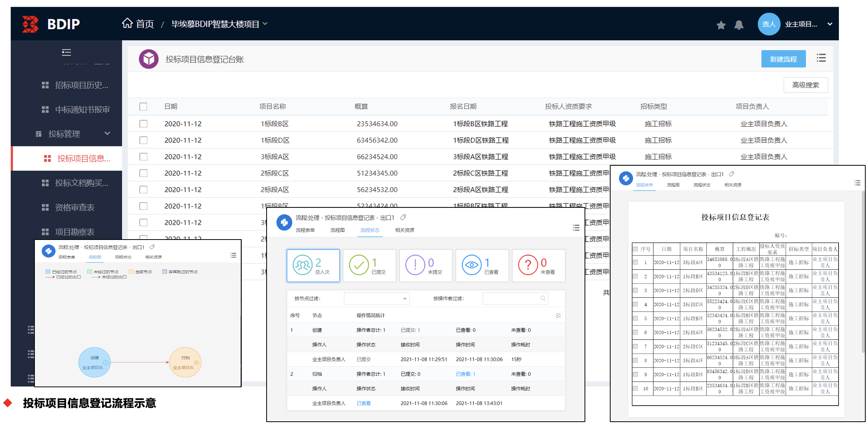
Task: Tick the form checkbox for 序号 5 row
Action: tap(635, 318)
